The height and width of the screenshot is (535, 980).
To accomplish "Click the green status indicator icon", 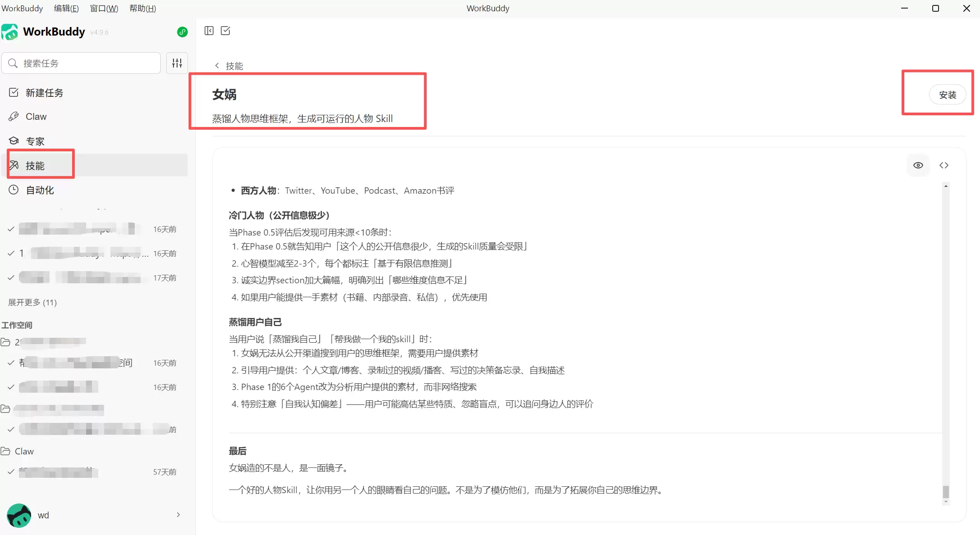I will (182, 32).
